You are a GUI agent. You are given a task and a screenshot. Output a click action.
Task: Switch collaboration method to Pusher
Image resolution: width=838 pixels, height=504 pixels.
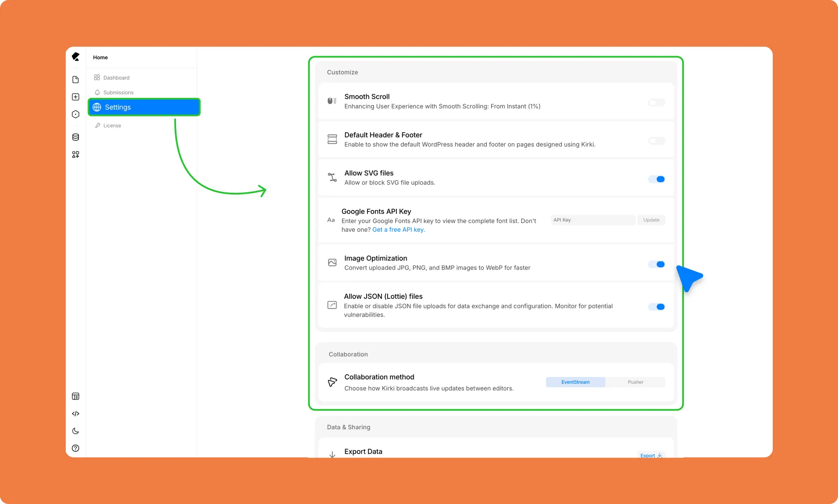tap(635, 382)
